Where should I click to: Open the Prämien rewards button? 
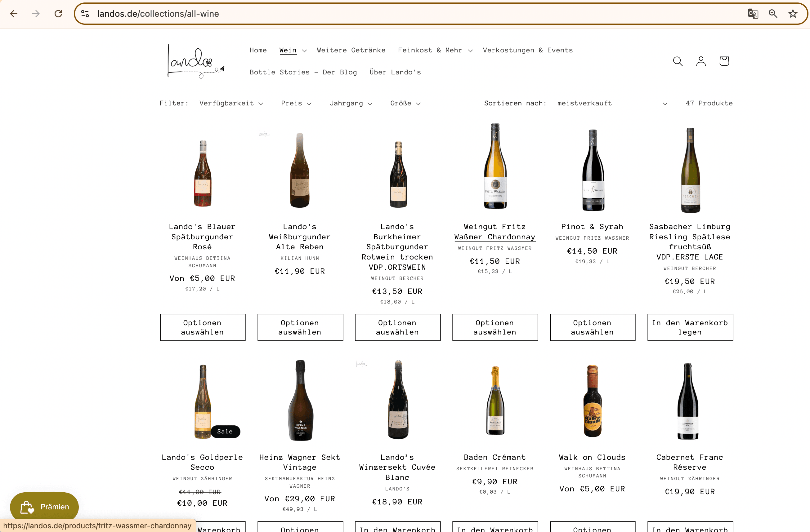point(45,507)
